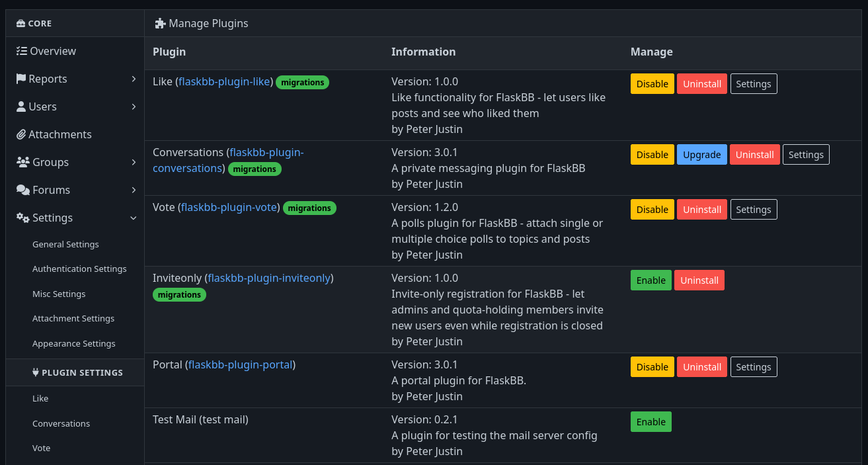Click "Test Mail (test mail)" plugin name
The image size is (868, 465).
pyautogui.click(x=200, y=419)
